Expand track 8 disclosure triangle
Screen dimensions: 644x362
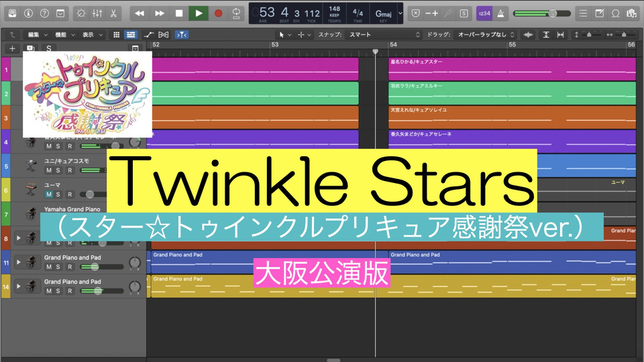pos(19,237)
